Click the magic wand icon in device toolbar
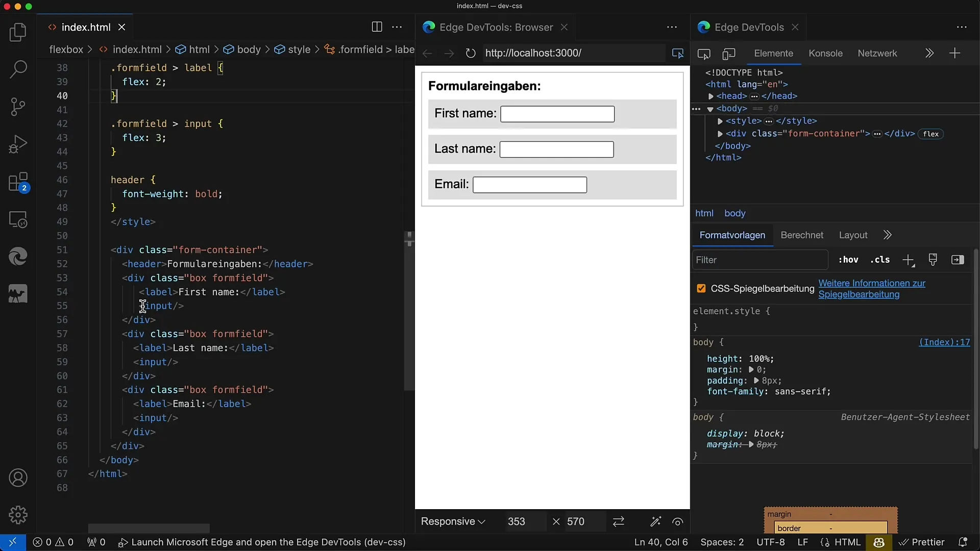The width and height of the screenshot is (980, 551). coord(655,521)
